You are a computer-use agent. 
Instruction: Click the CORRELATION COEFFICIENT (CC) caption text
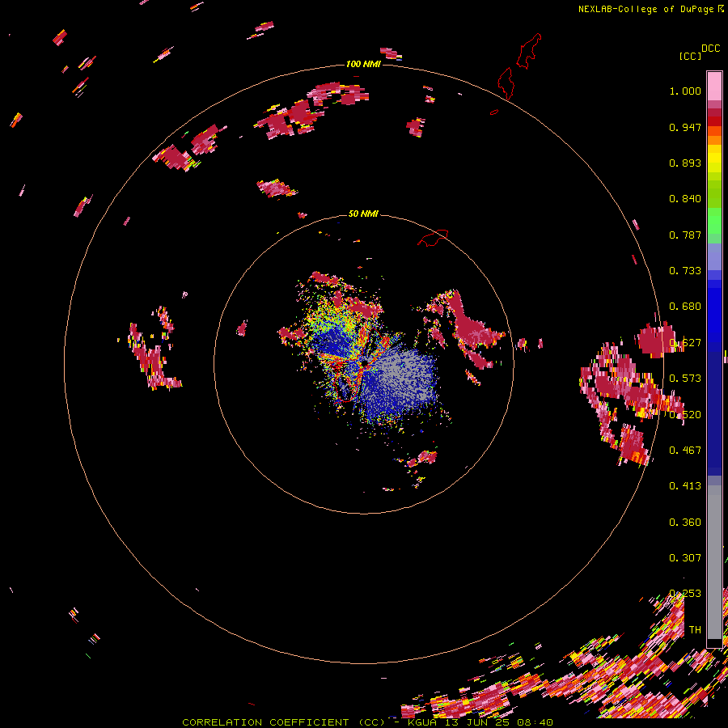pos(283,722)
